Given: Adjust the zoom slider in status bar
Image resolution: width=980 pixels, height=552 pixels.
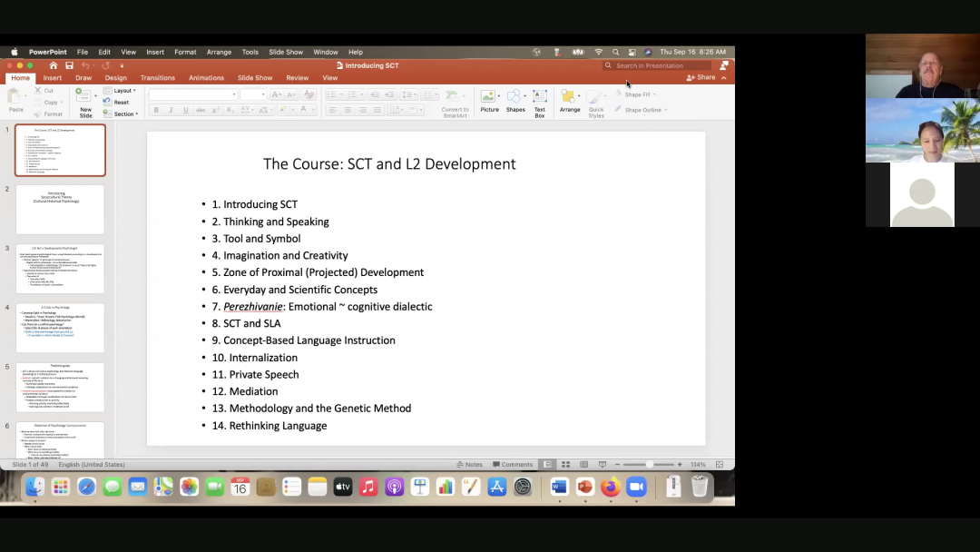Looking at the screenshot, I should pos(650,465).
